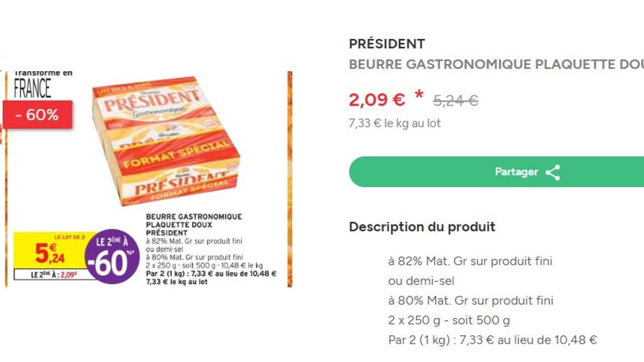
Task: Click the red -60% discount badge
Action: point(37,115)
